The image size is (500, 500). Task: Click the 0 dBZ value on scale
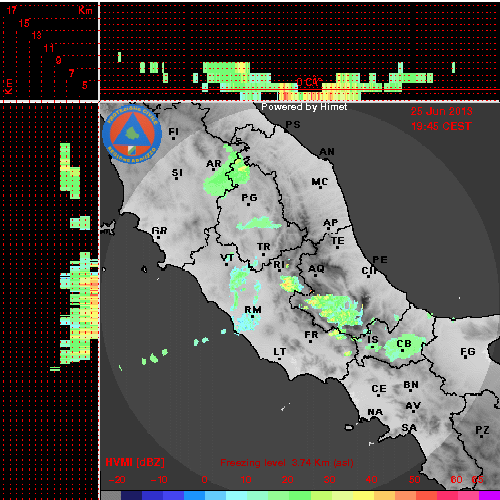pos(204,480)
